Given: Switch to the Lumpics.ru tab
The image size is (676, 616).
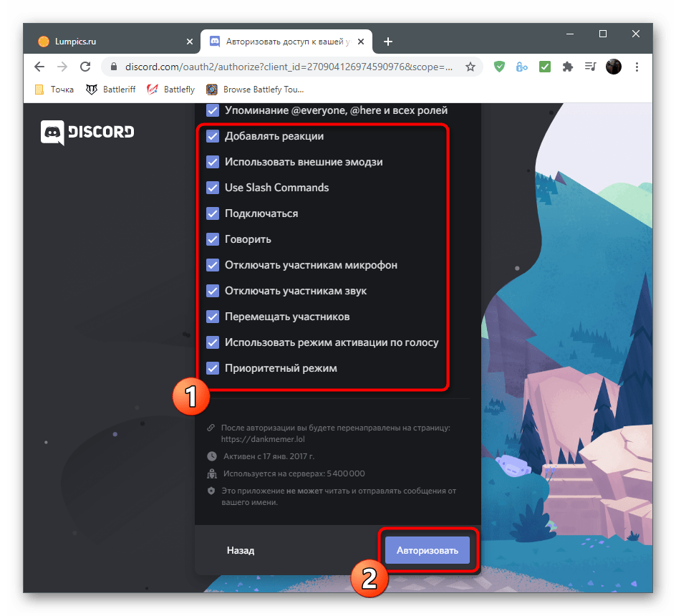Looking at the screenshot, I should point(107,42).
